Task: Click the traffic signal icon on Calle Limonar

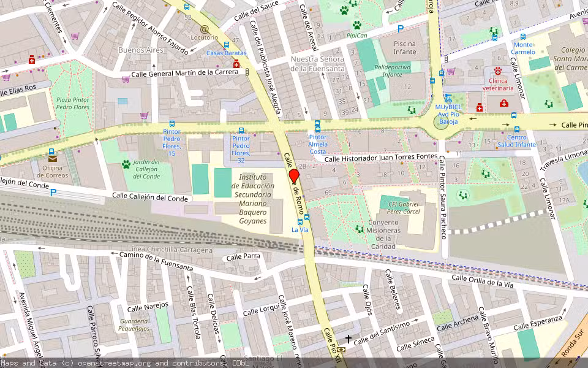Action: point(445,58)
